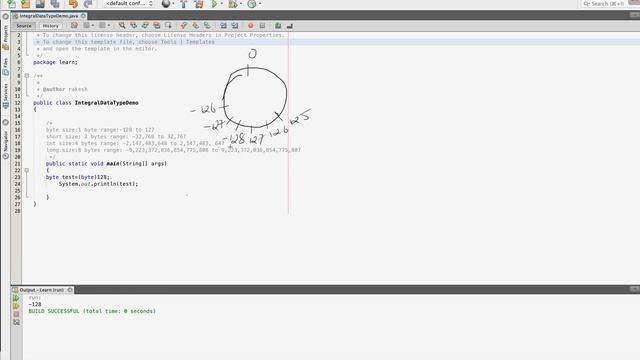This screenshot has height=360, width=640.
Task: Toggle Rectangular Selection icon
Action: pos(168,26)
